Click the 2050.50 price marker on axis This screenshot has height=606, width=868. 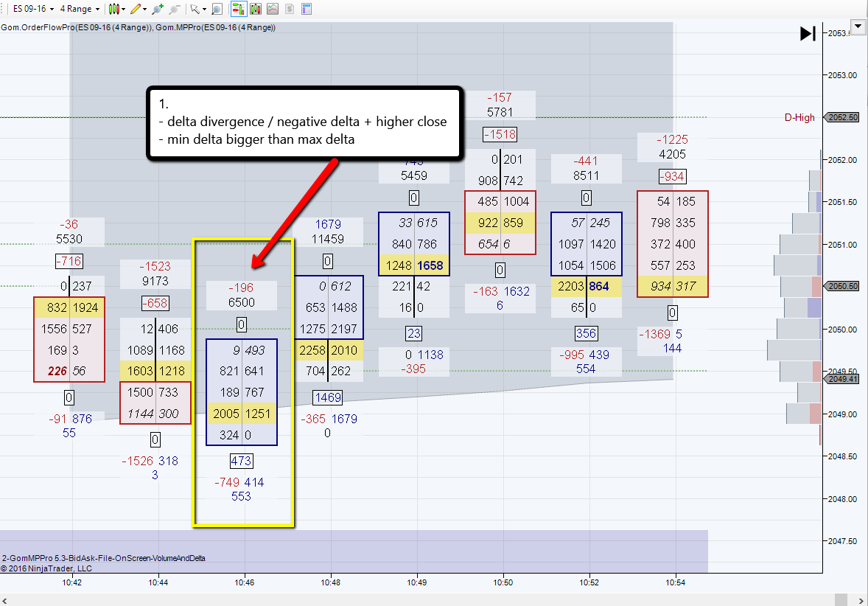[x=842, y=286]
